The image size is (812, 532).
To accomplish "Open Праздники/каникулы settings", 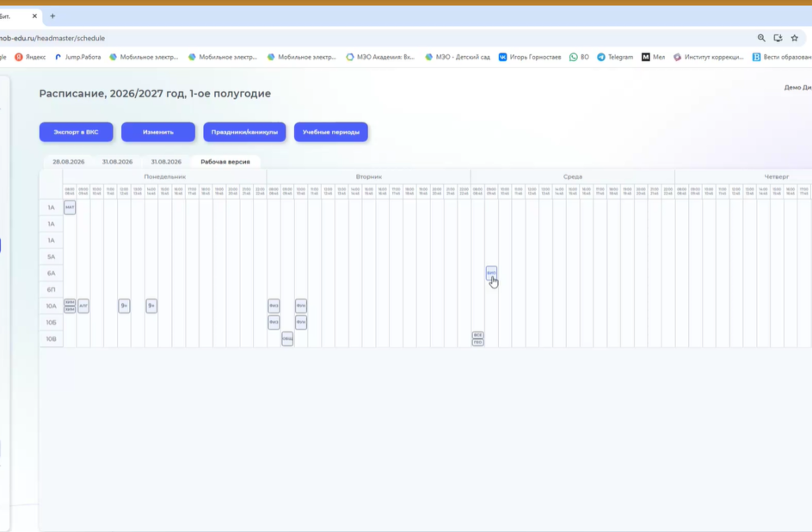I will (x=244, y=132).
